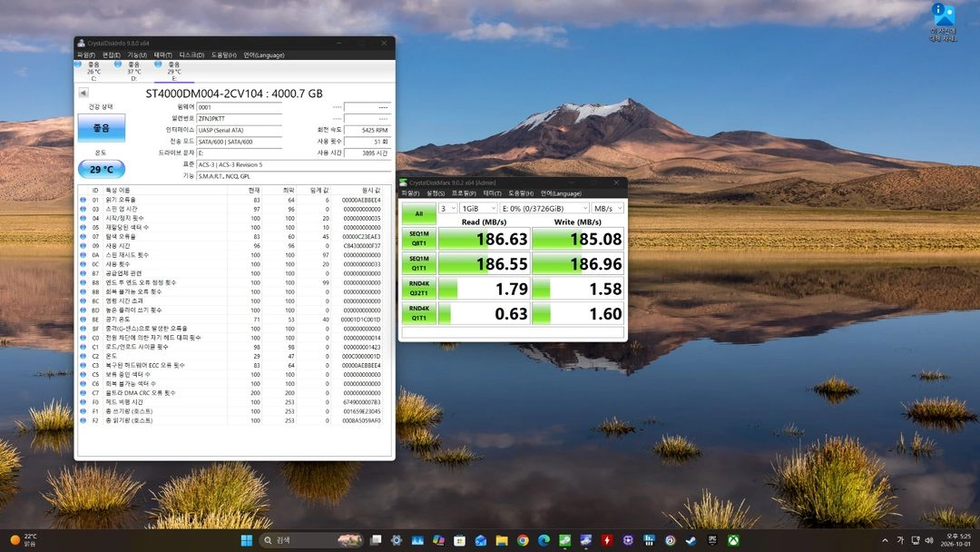980x552 pixels.
Task: Click the All benchmark button
Action: pos(418,213)
